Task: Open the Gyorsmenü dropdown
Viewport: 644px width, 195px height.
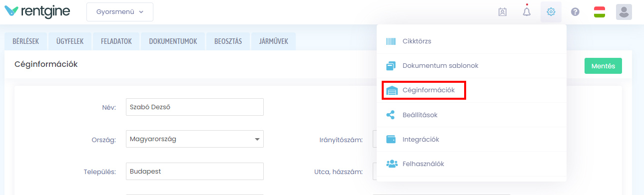Action: point(120,12)
